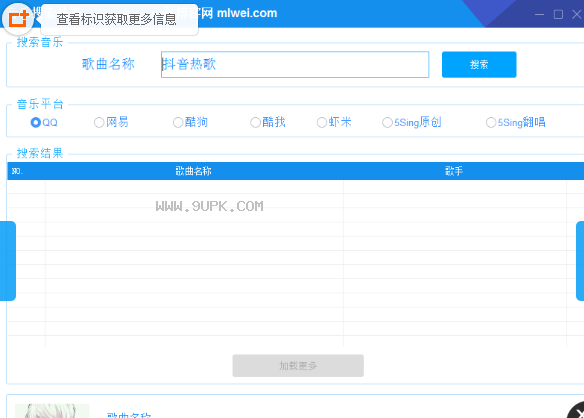Click the right blue side panel handle
The image size is (584, 418).
pos(580,261)
